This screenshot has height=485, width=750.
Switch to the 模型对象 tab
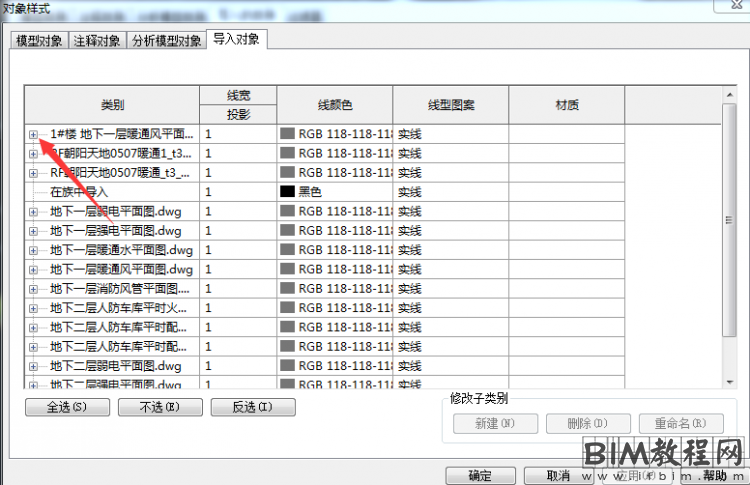click(x=39, y=41)
